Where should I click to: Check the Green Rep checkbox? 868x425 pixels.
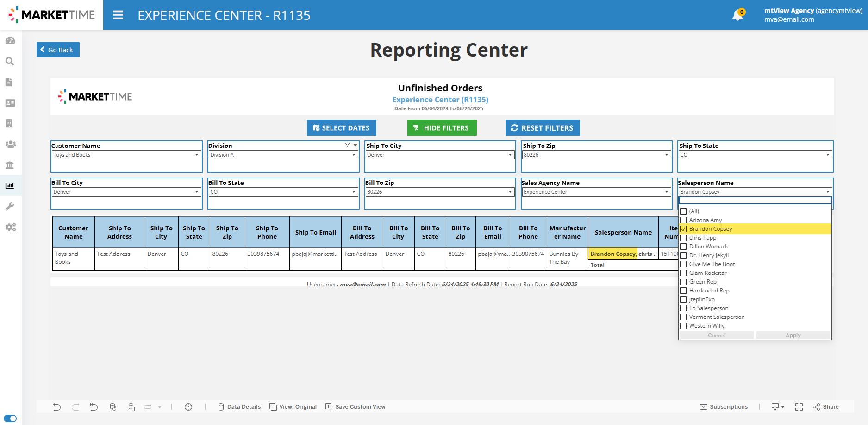(x=683, y=282)
